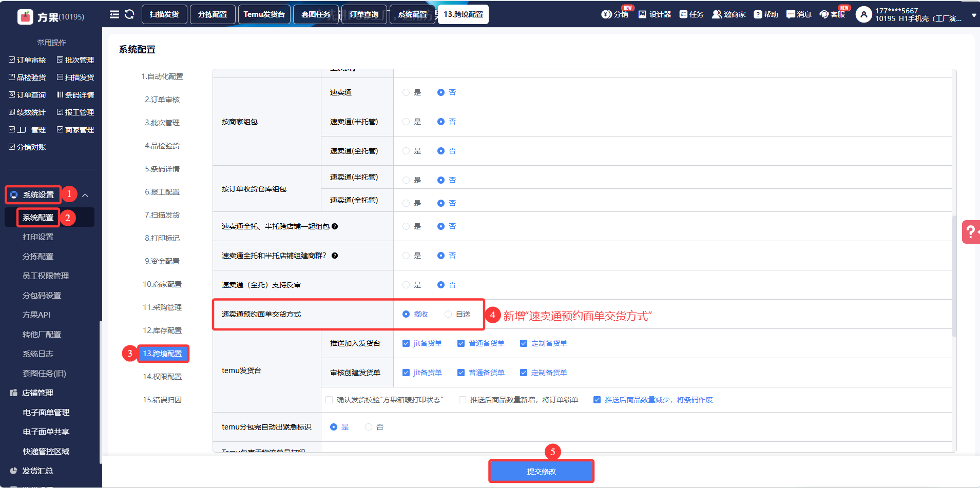Switch to the Temu发货台 tab

pos(264,14)
